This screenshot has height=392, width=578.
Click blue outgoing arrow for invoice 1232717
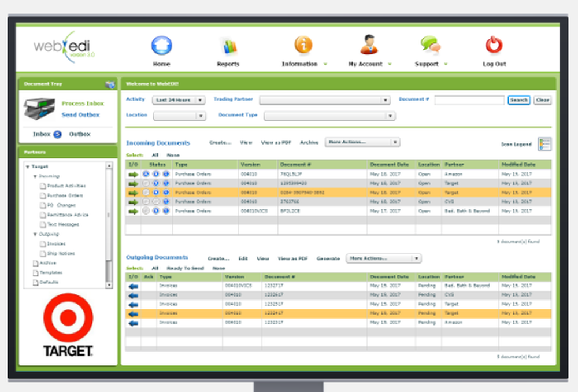pyautogui.click(x=134, y=286)
